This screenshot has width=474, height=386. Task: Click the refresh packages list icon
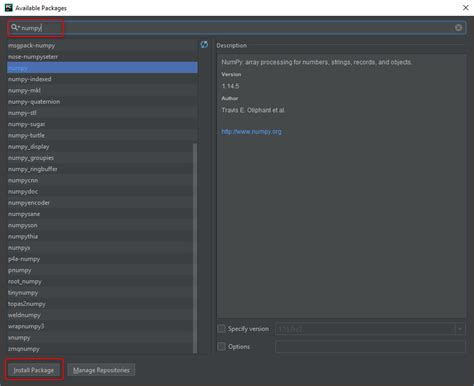(x=204, y=45)
